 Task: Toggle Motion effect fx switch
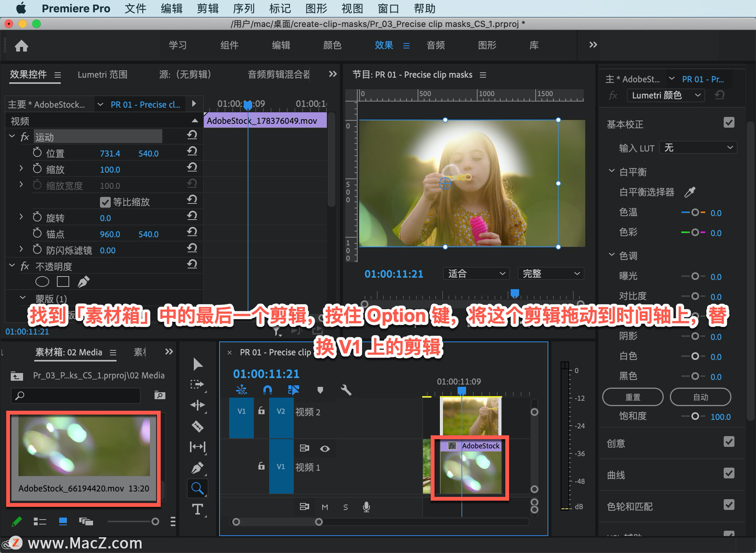(25, 136)
